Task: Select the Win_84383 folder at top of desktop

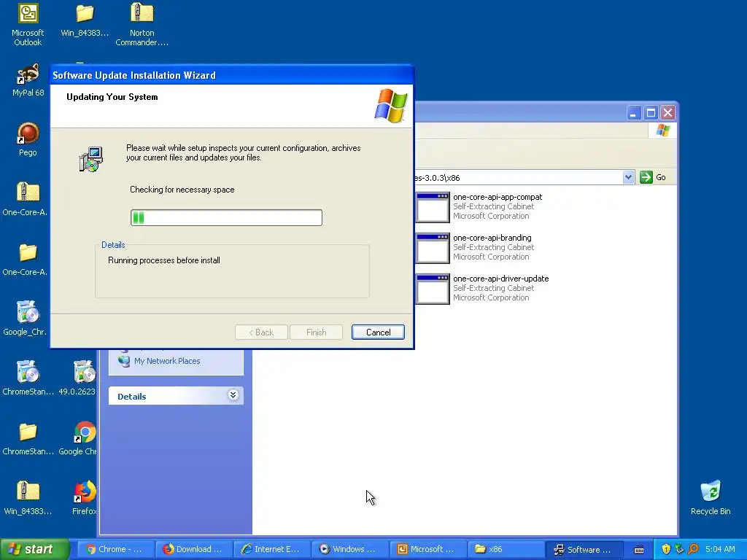Action: pos(85,14)
